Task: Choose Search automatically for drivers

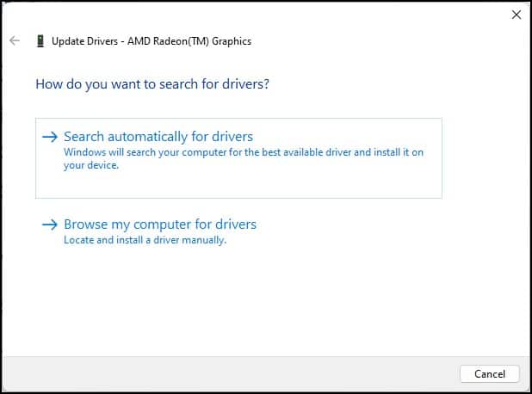Action: [238, 158]
